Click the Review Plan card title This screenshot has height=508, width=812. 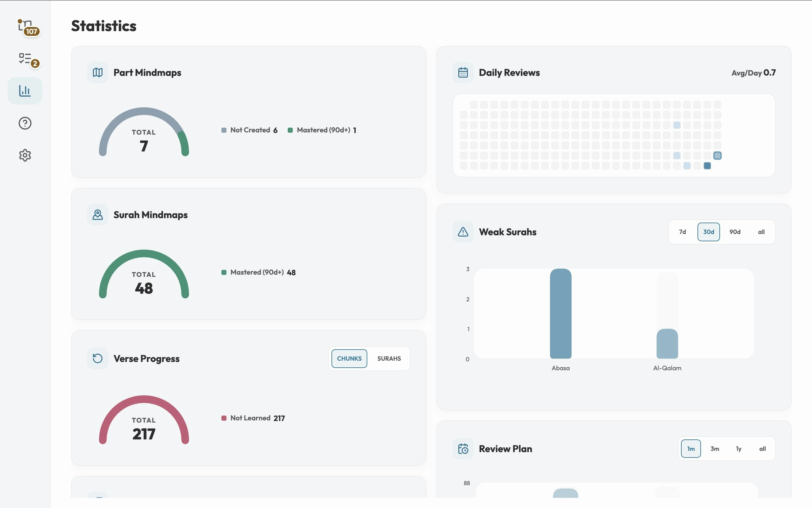tap(506, 449)
